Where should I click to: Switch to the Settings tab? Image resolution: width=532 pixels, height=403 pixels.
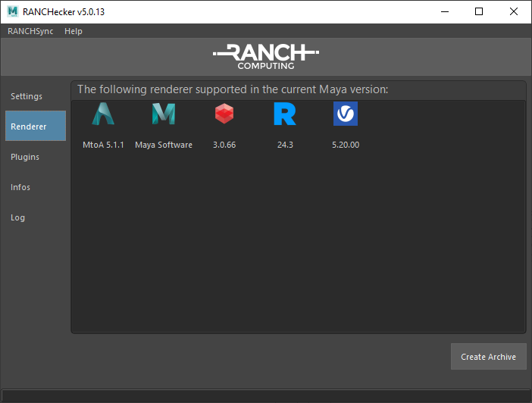point(36,96)
